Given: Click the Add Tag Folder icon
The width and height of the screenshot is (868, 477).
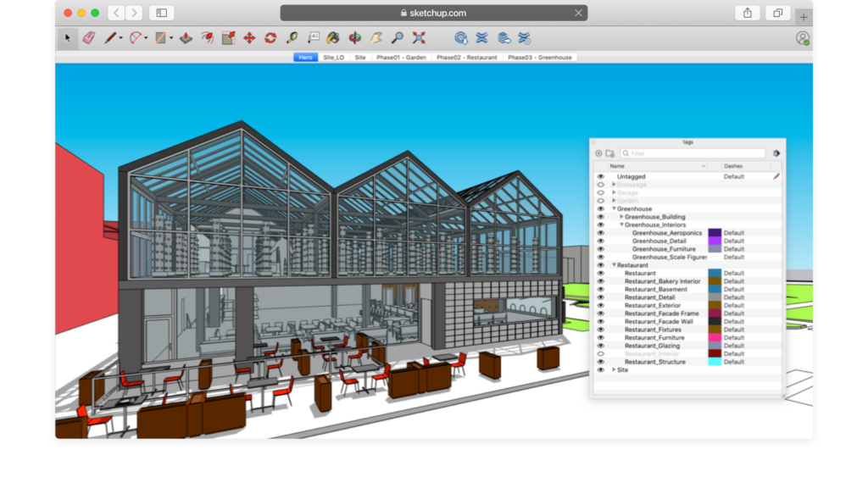Looking at the screenshot, I should click(609, 153).
